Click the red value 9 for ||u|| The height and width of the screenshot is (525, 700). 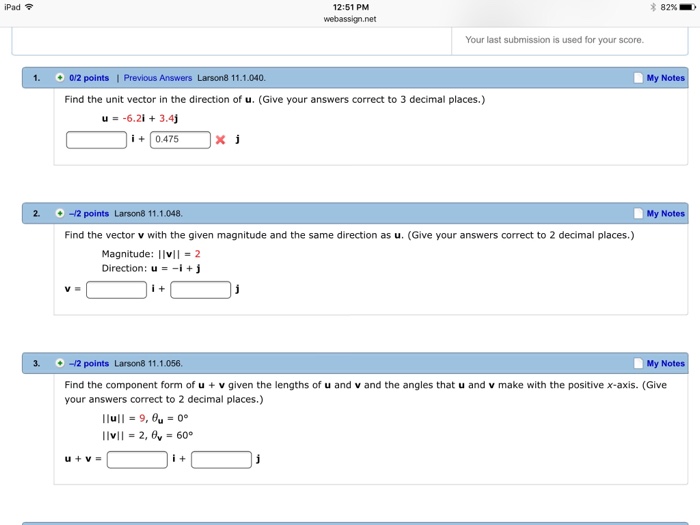(142, 418)
